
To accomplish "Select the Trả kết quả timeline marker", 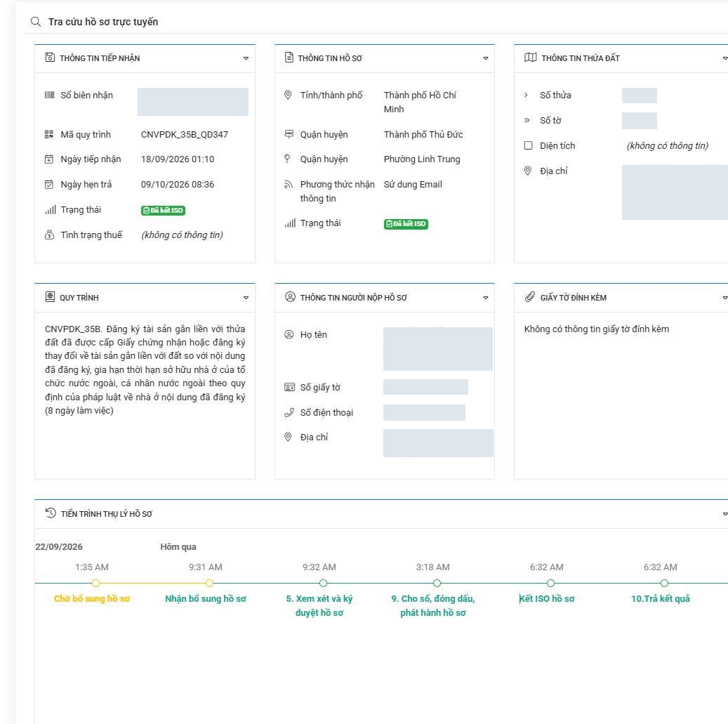I will click(664, 584).
